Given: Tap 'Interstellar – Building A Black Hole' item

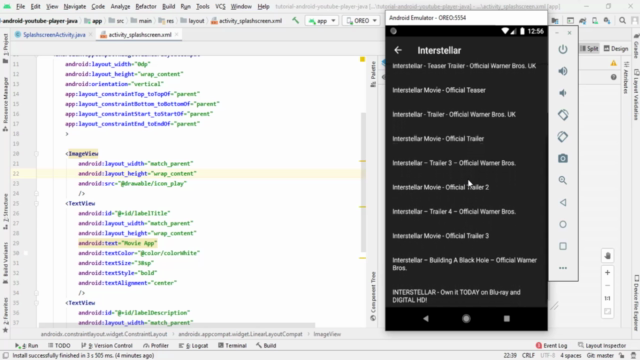Looking at the screenshot, I should [x=466, y=264].
